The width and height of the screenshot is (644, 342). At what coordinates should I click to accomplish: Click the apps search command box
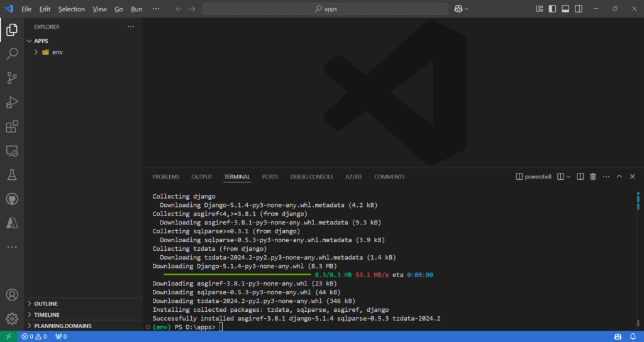(x=325, y=9)
